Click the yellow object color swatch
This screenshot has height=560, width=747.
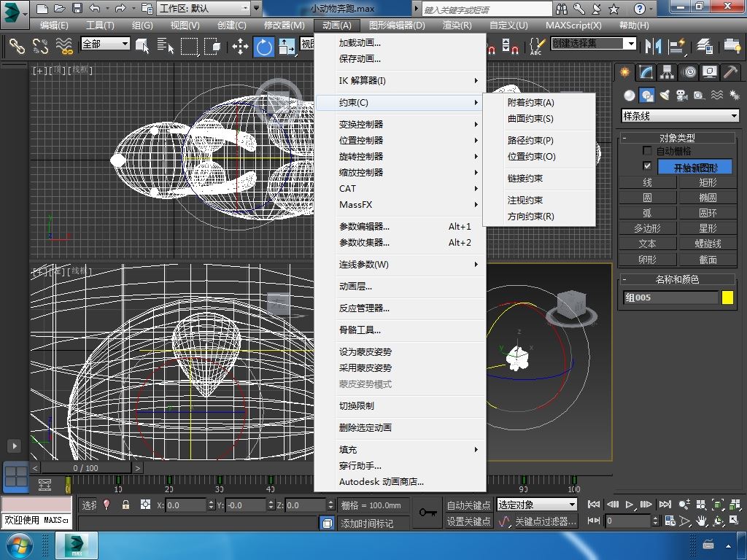(x=727, y=297)
